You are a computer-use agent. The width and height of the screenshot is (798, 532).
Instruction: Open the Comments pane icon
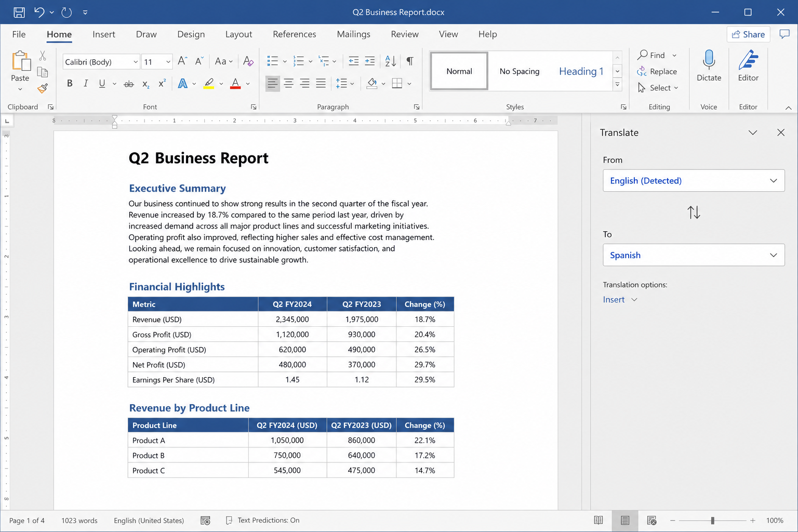pos(784,34)
